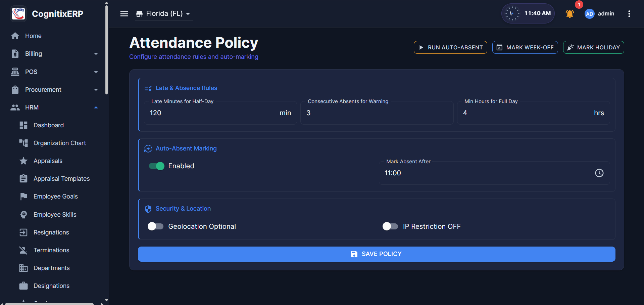
Task: Expand the Billing menu arrow
Action: click(96, 54)
